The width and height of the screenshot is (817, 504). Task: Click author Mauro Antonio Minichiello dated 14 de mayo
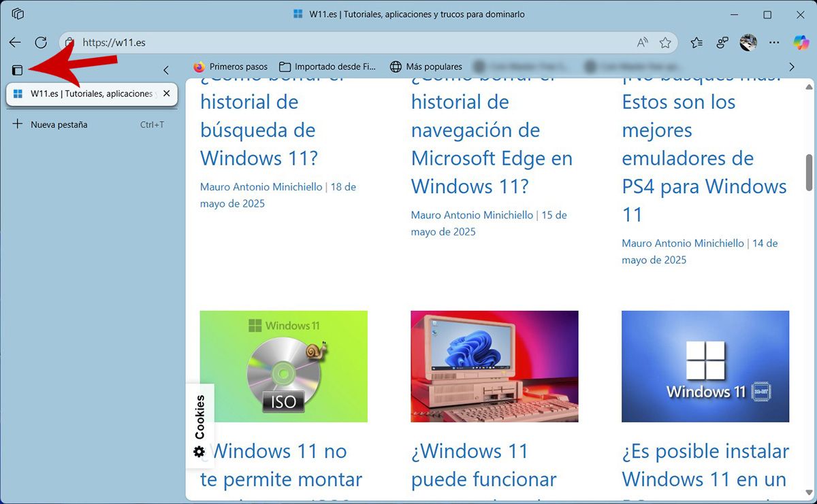[x=683, y=243]
